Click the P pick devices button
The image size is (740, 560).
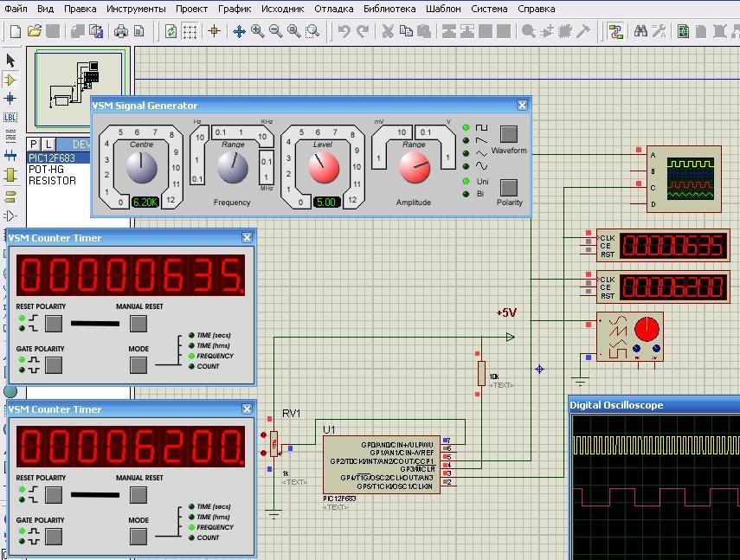pyautogui.click(x=33, y=145)
